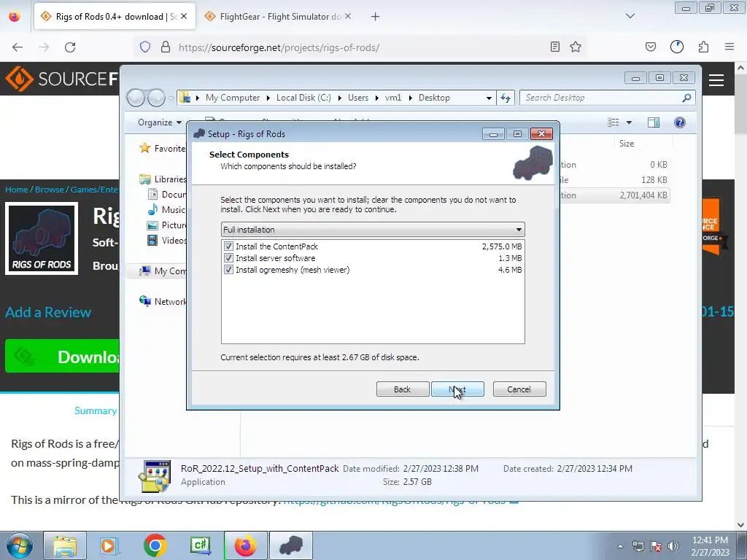Click the Rigs of Rods project thumbnail

(x=42, y=238)
